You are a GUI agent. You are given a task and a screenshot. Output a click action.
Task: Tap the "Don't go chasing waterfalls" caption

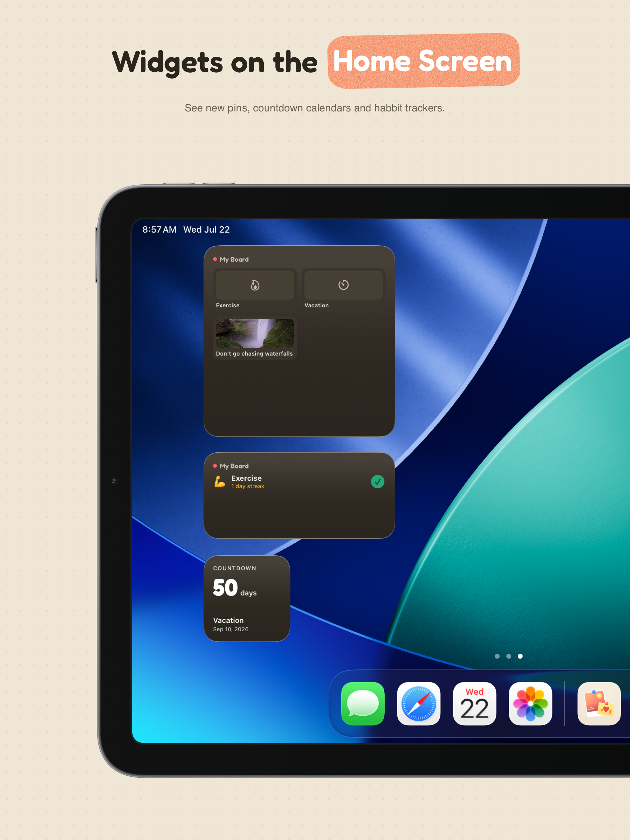(x=255, y=353)
